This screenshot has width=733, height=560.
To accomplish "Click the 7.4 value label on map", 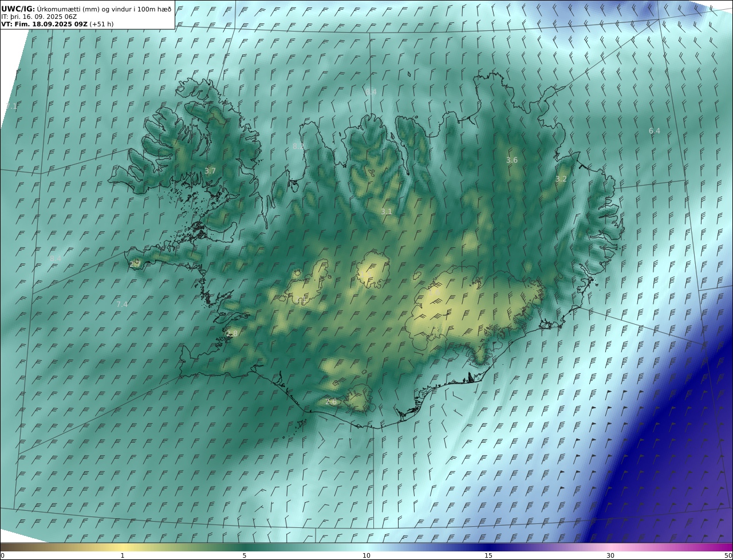I will 122,305.
